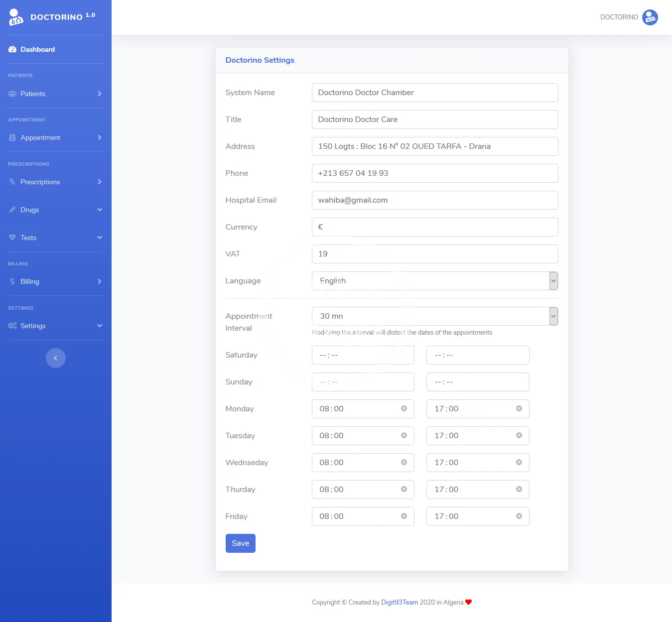Clear Friday end time using x icon

(519, 516)
